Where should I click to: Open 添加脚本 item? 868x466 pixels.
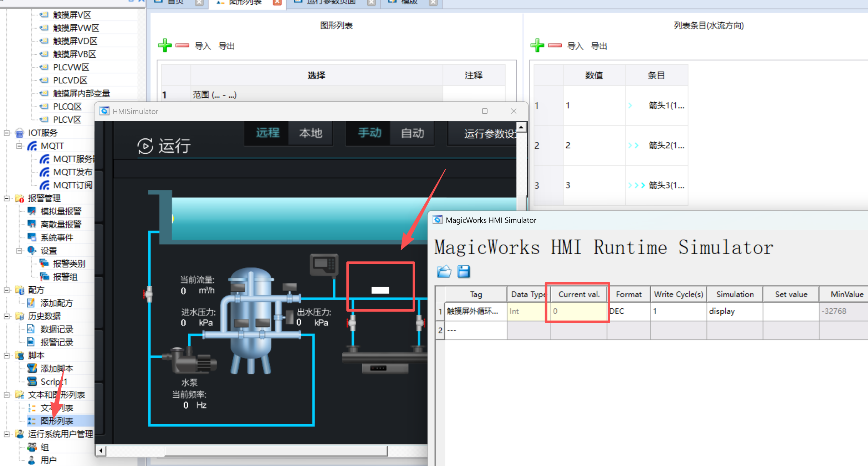point(57,368)
